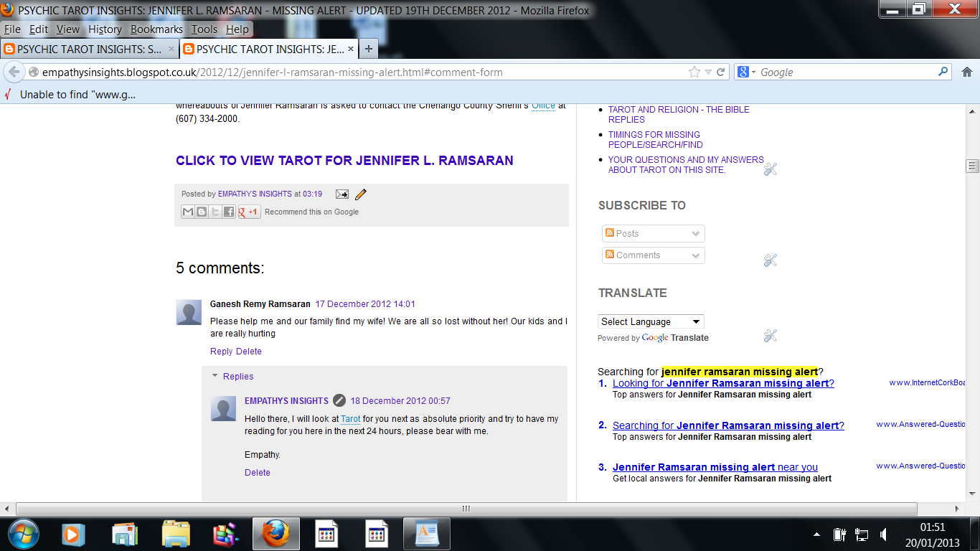Open the Comments subscribe dropdown
The width and height of the screenshot is (980, 551).
pos(654,255)
